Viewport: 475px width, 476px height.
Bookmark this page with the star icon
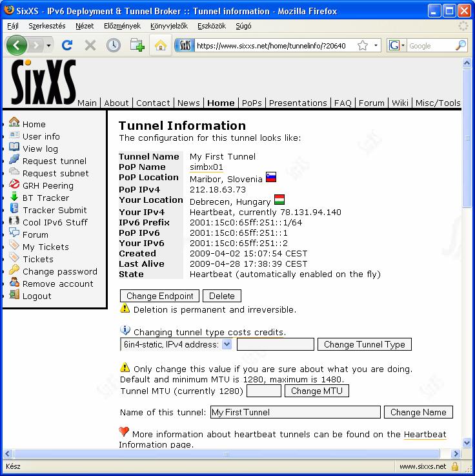click(x=363, y=46)
